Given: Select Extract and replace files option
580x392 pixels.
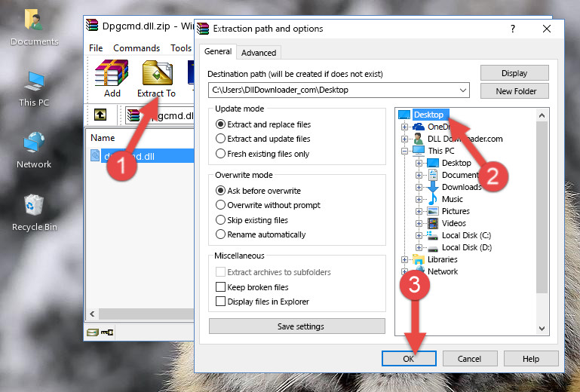Looking at the screenshot, I should (x=220, y=124).
